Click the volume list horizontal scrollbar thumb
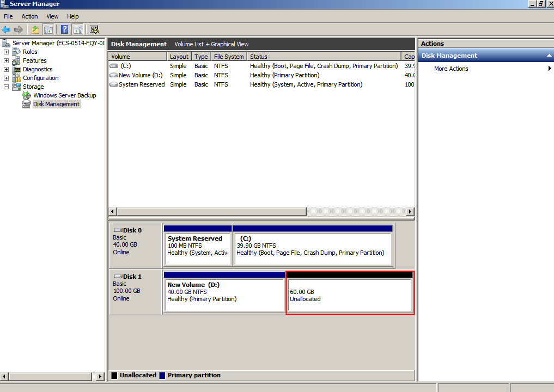554x392 pixels. pyautogui.click(x=212, y=212)
